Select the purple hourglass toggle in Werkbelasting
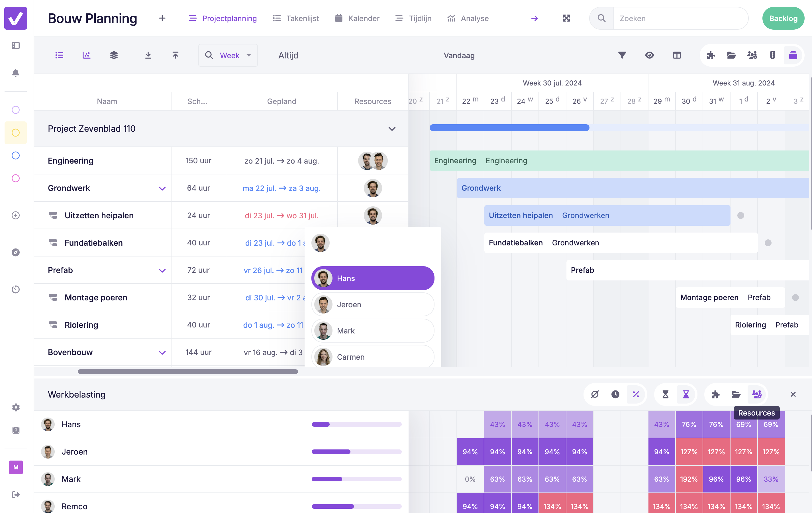The height and width of the screenshot is (513, 812). [686, 394]
